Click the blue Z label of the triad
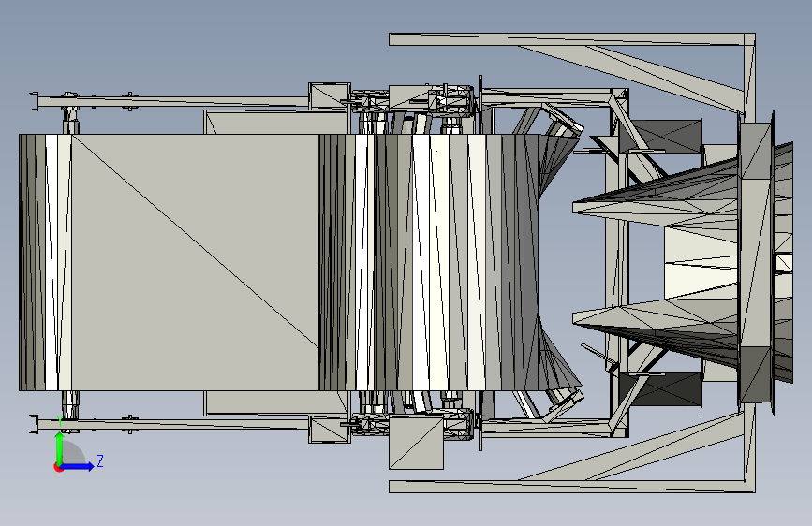 point(100,460)
